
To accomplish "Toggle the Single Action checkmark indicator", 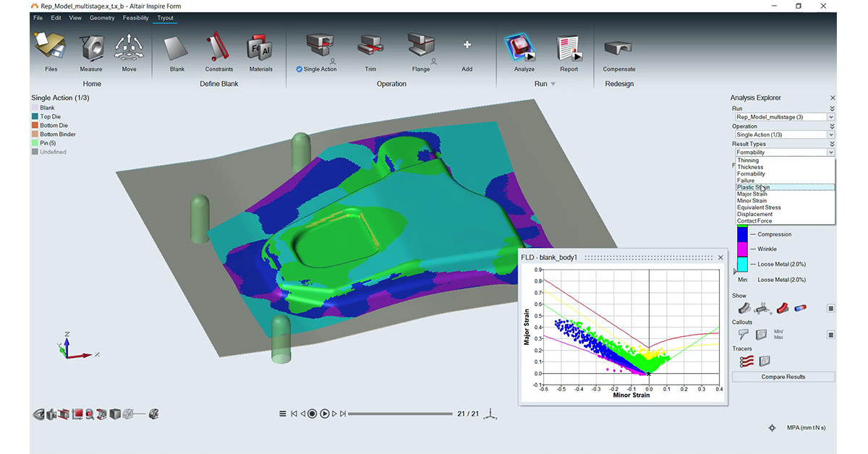I will [x=299, y=69].
